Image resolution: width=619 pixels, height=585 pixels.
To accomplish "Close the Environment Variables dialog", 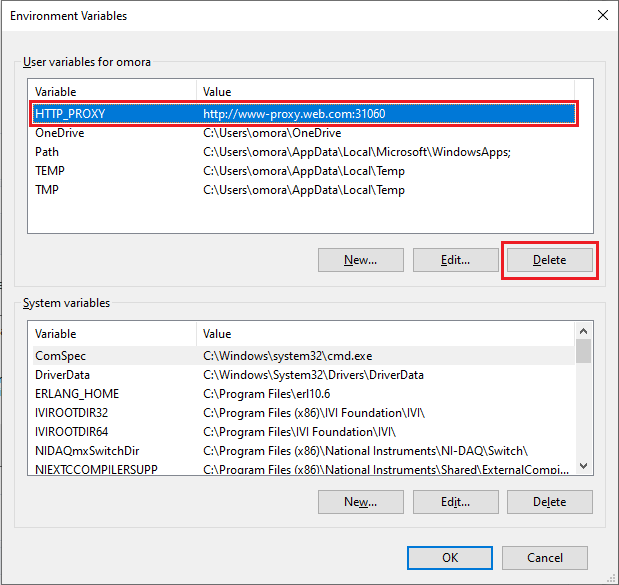I will (601, 16).
